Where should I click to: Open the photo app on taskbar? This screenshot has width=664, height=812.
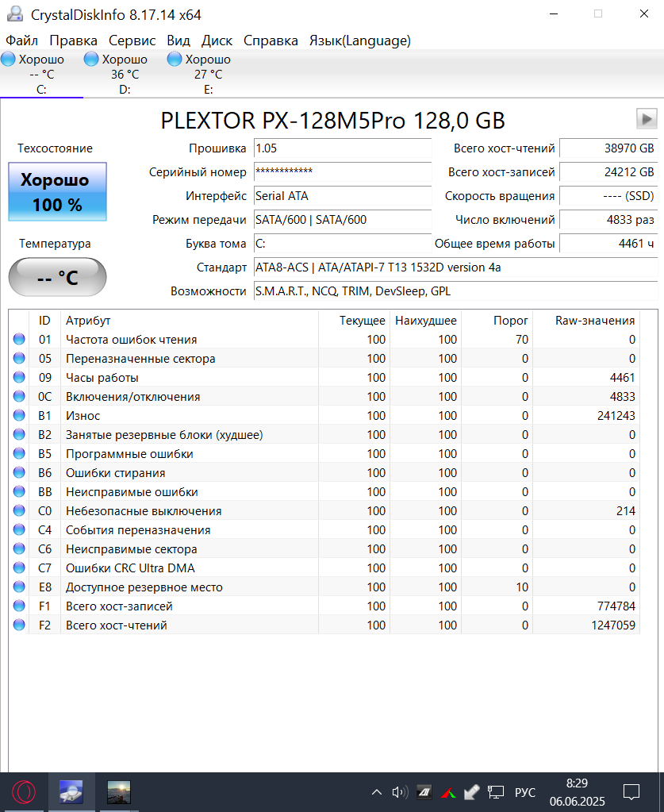pyautogui.click(x=119, y=792)
